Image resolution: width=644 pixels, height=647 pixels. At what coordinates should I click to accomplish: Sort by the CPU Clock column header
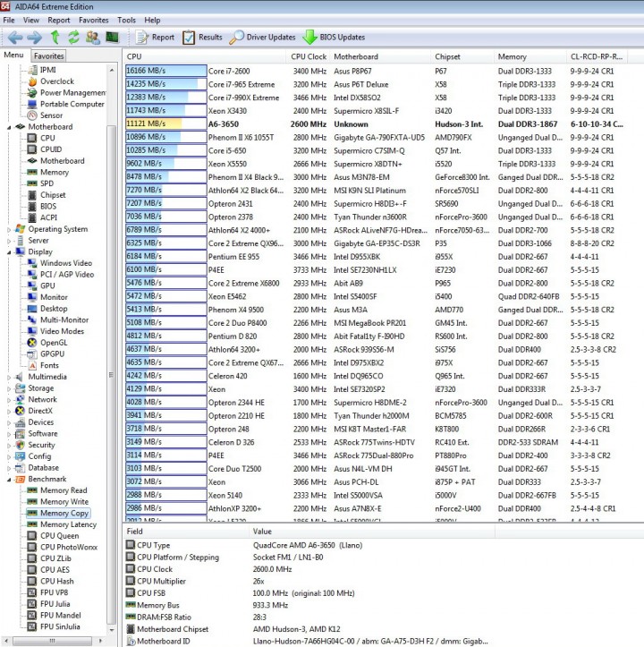tap(309, 56)
